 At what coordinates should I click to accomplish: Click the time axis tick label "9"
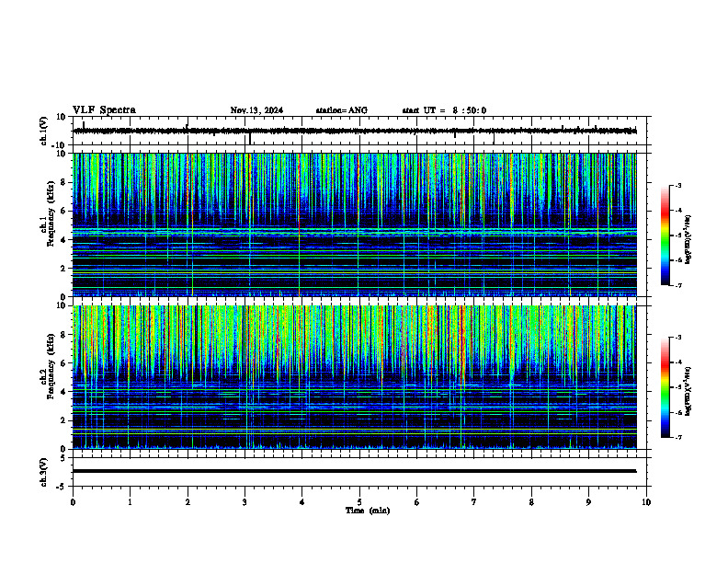[588, 502]
